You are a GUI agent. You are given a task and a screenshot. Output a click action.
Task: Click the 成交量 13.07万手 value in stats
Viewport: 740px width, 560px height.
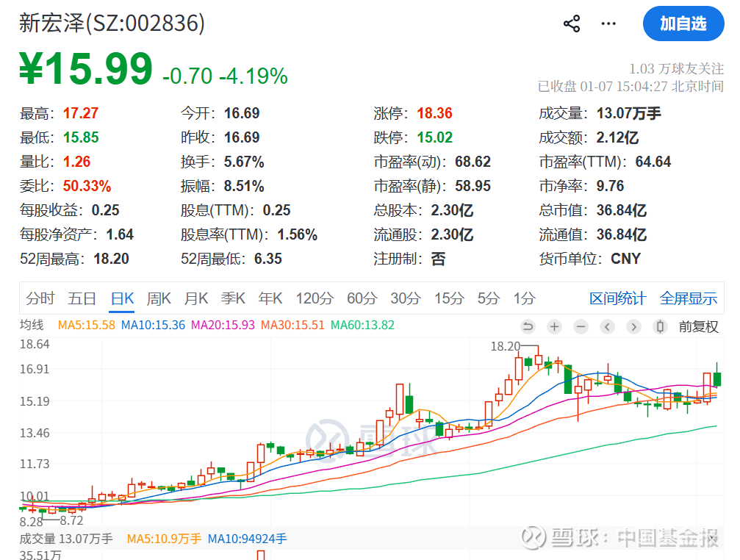[x=629, y=113]
